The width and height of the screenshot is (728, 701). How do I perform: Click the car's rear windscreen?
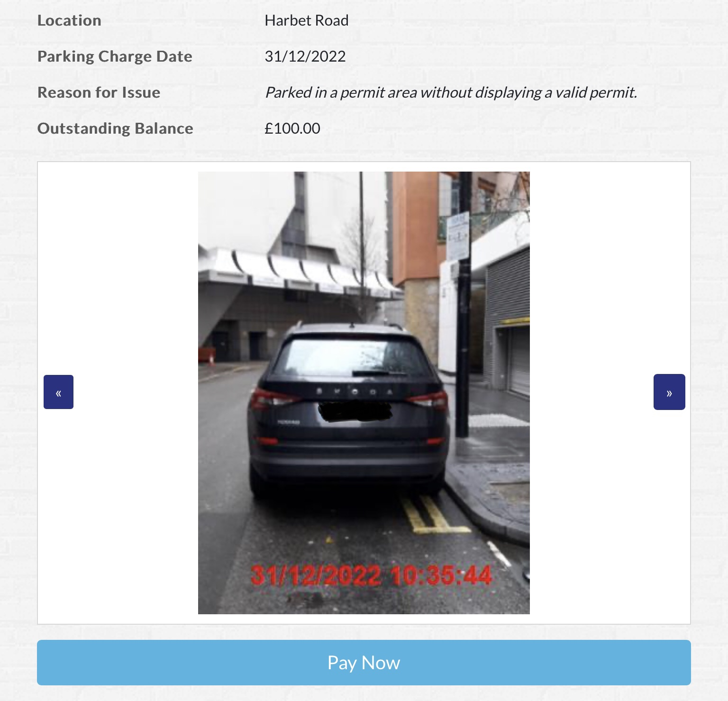click(352, 358)
